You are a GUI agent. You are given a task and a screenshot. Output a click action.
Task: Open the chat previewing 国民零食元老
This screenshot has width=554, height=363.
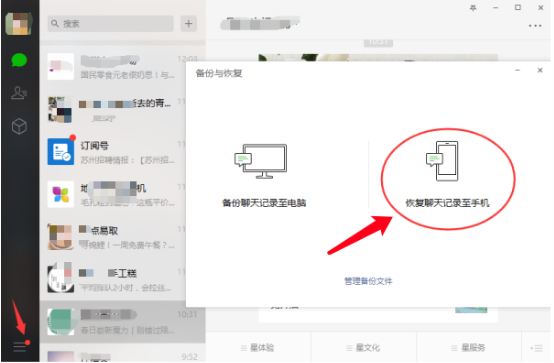pyautogui.click(x=122, y=67)
